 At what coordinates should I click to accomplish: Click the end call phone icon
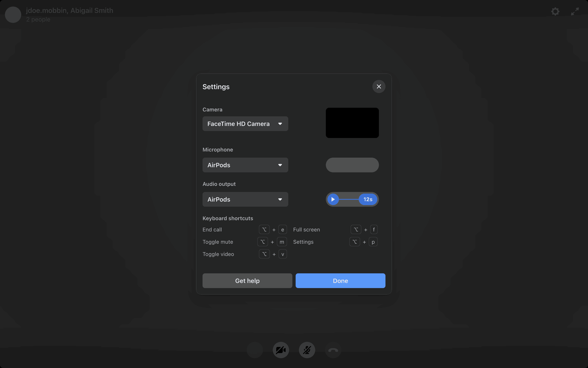(333, 350)
